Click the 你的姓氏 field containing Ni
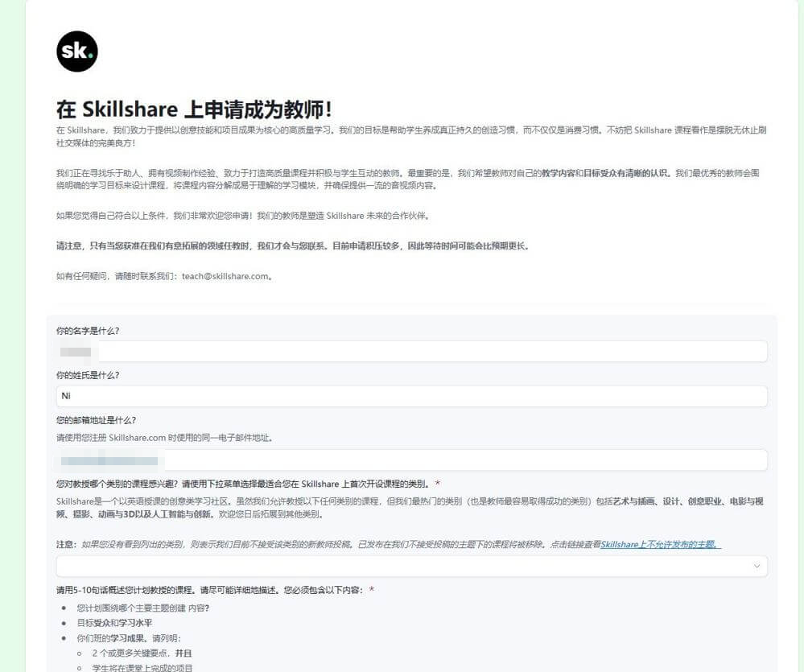Image resolution: width=804 pixels, height=672 pixels. 412,396
